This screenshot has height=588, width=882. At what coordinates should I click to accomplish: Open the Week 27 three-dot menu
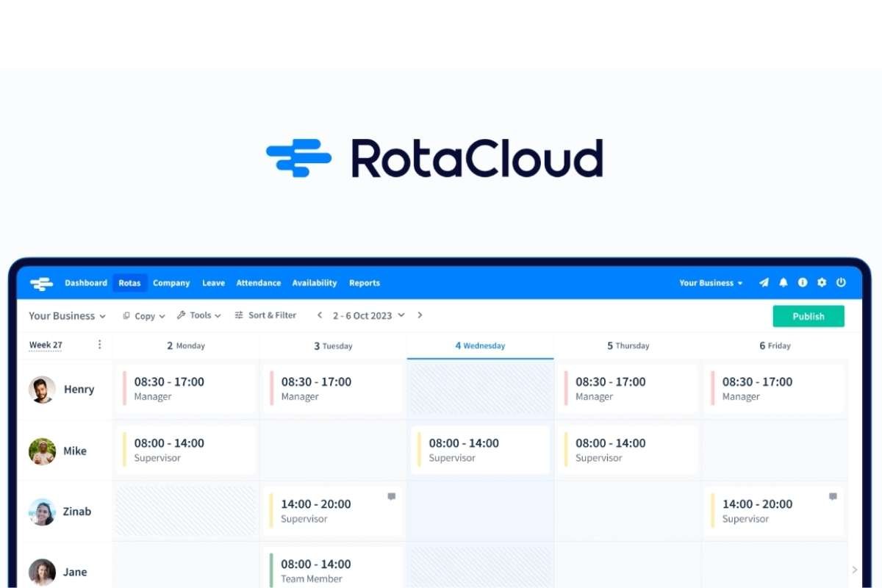pyautogui.click(x=99, y=344)
